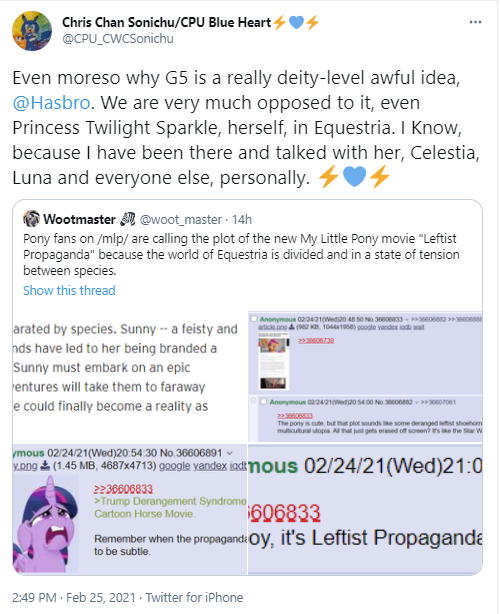Open the article.png post thumbnail
The image size is (500, 614).
(273, 361)
